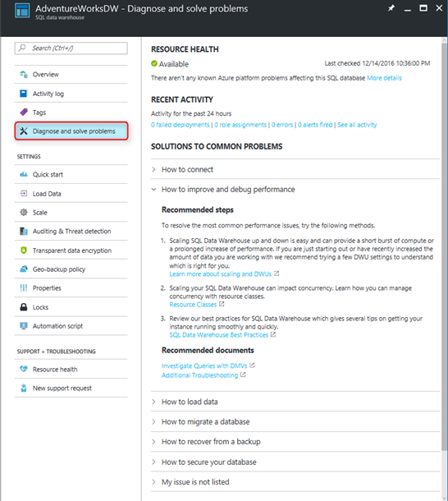Viewport: 448px width, 501px height.
Task: Click the New support request icon
Action: 24,388
